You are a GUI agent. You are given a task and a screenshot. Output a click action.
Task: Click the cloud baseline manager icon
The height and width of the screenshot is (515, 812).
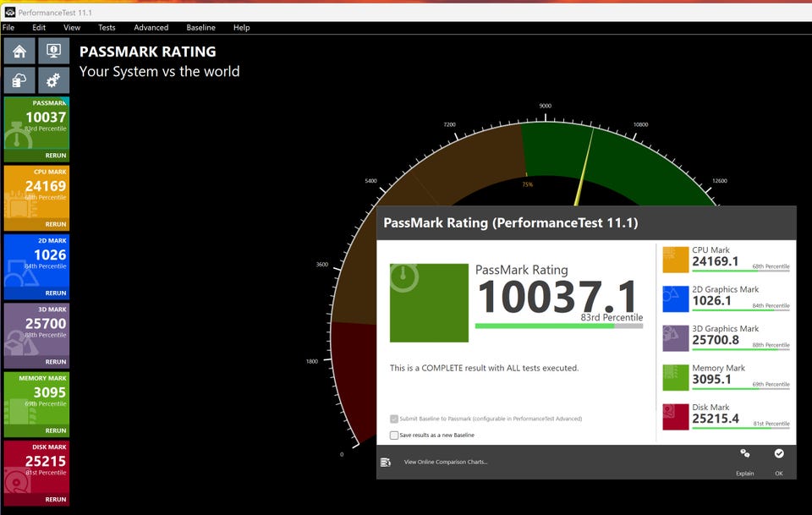19,80
